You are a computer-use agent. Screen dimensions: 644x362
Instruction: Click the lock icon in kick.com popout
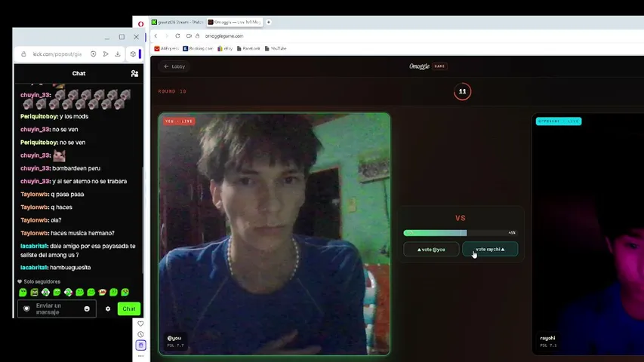23,54
